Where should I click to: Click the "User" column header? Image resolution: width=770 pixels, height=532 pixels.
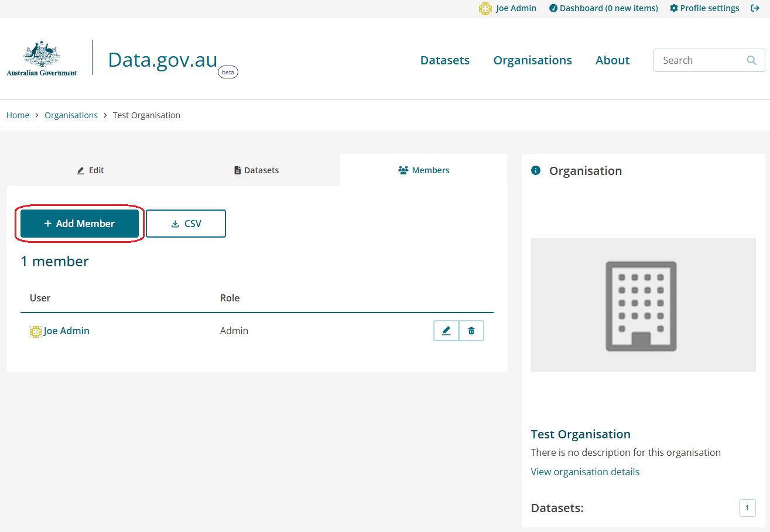[x=40, y=298]
